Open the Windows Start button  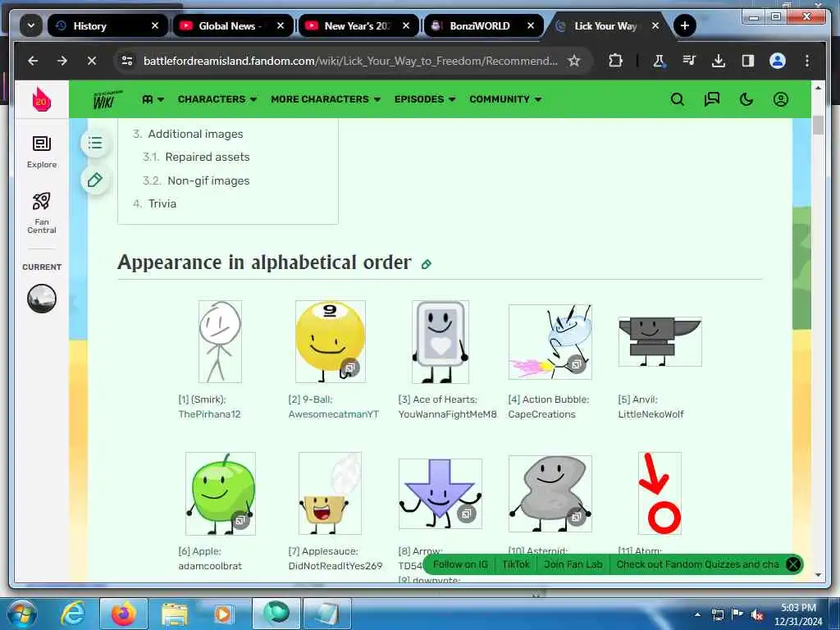tap(21, 614)
